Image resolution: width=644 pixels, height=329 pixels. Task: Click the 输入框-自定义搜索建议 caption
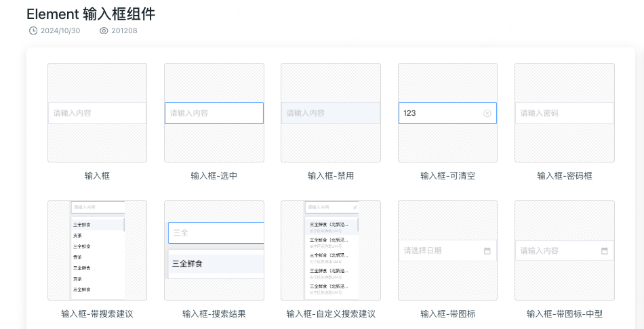331,314
